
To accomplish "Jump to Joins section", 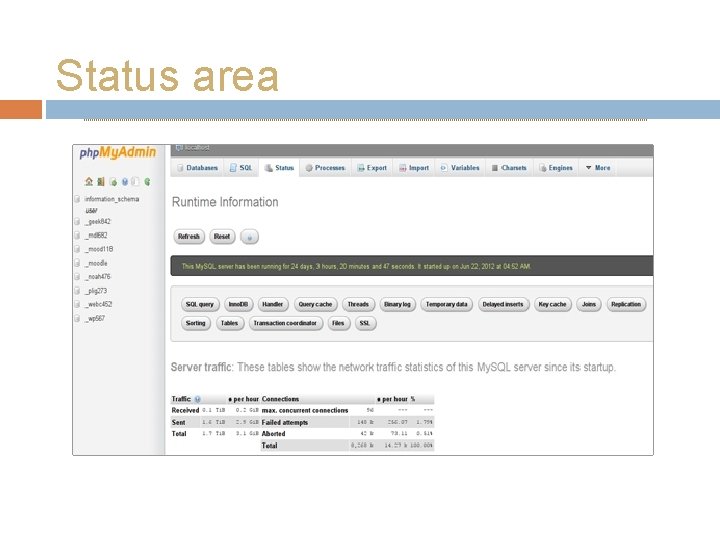I will [x=589, y=304].
